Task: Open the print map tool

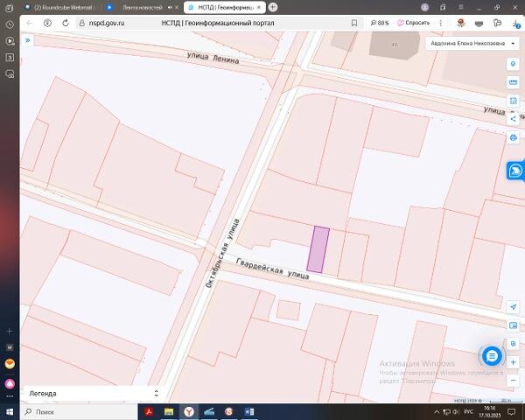Action: (513, 137)
